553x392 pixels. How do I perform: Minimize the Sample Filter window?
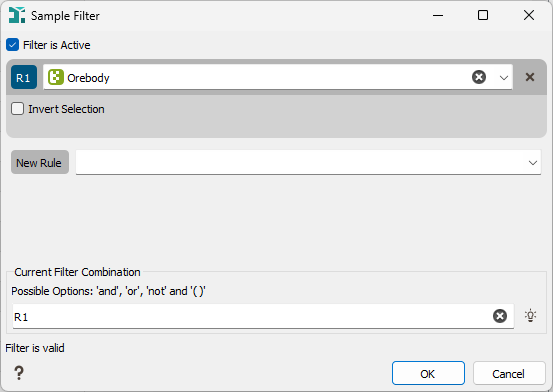pos(438,15)
